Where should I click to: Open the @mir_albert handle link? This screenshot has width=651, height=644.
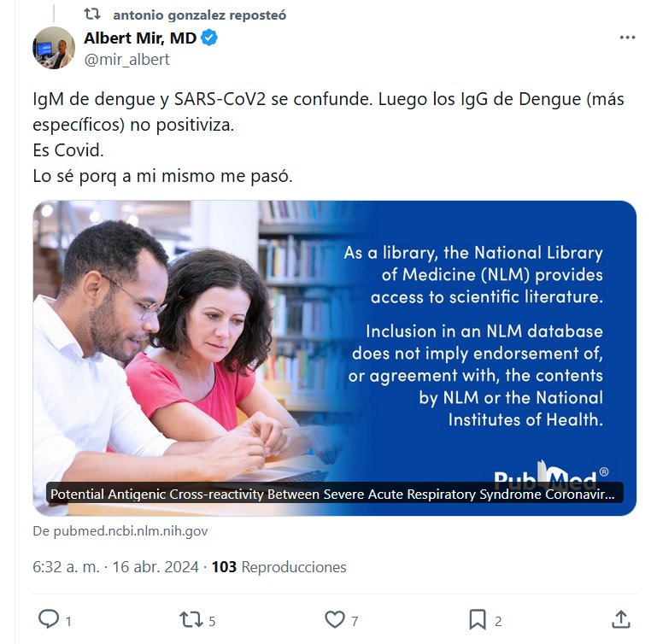pyautogui.click(x=126, y=59)
